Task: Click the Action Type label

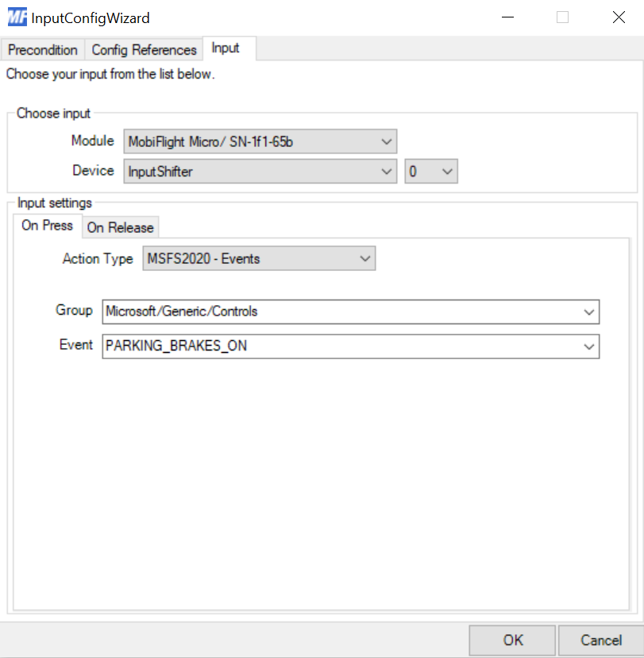Action: click(x=98, y=259)
